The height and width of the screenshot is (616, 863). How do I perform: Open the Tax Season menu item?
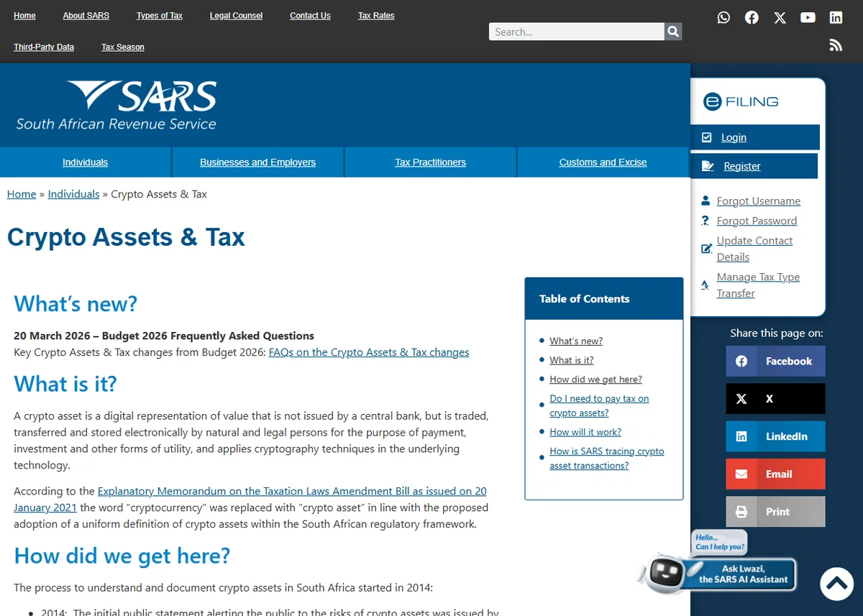click(x=123, y=47)
